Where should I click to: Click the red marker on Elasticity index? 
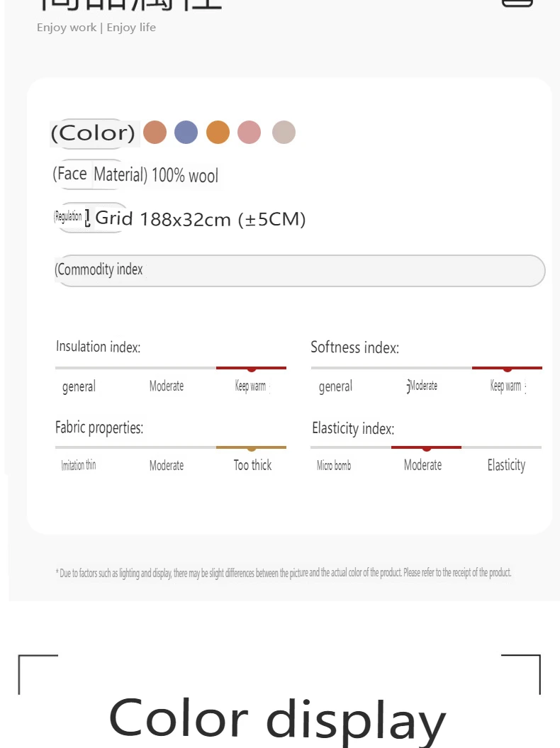pyautogui.click(x=427, y=448)
